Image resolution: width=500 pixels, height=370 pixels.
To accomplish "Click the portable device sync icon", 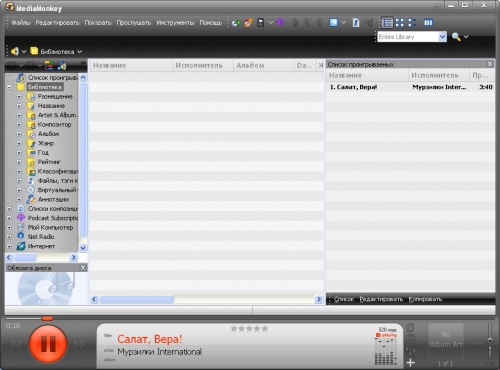I will coord(261,23).
